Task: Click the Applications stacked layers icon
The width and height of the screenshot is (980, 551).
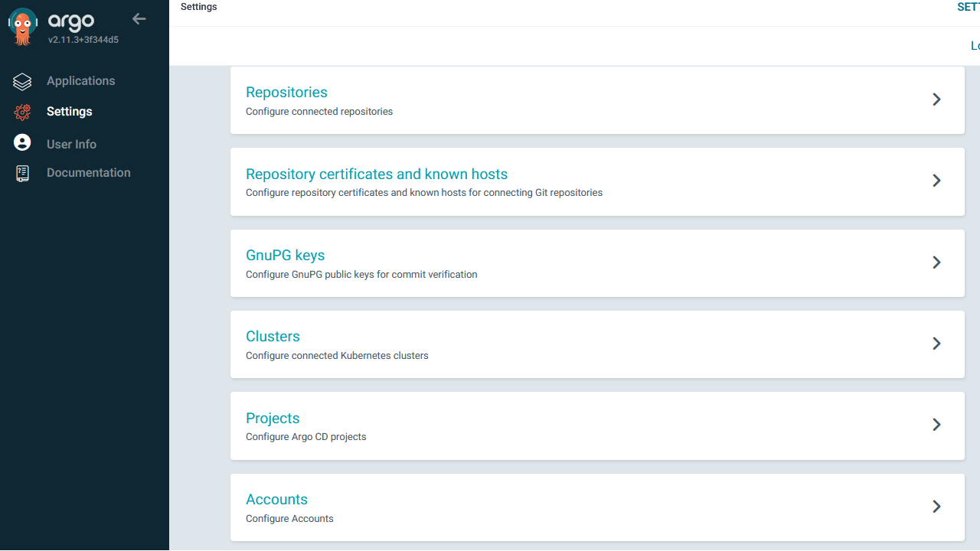Action: pyautogui.click(x=23, y=81)
